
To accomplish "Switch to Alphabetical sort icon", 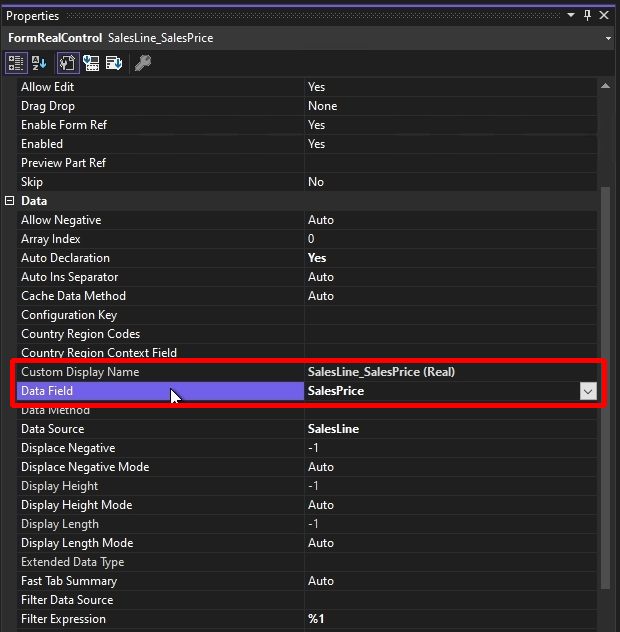I will 39,63.
